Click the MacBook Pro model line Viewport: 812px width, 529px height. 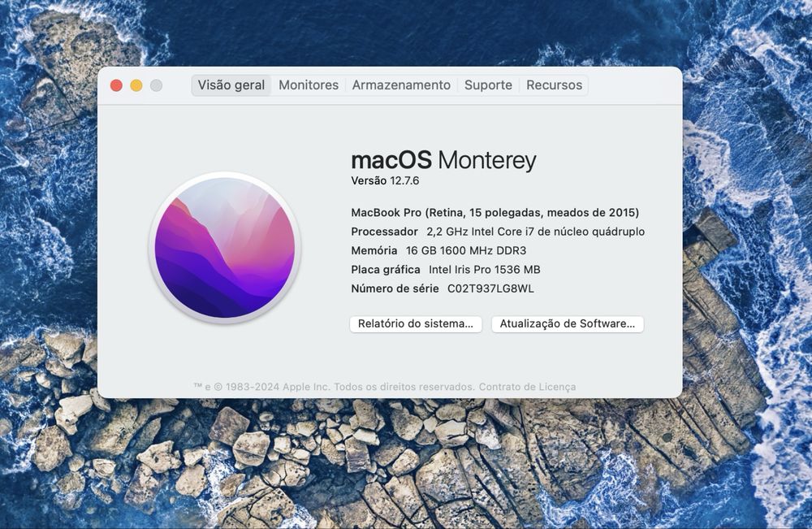tap(495, 212)
